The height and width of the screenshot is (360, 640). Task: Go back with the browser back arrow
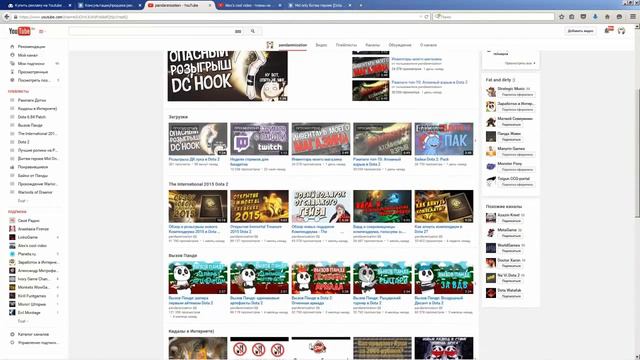click(x=7, y=17)
